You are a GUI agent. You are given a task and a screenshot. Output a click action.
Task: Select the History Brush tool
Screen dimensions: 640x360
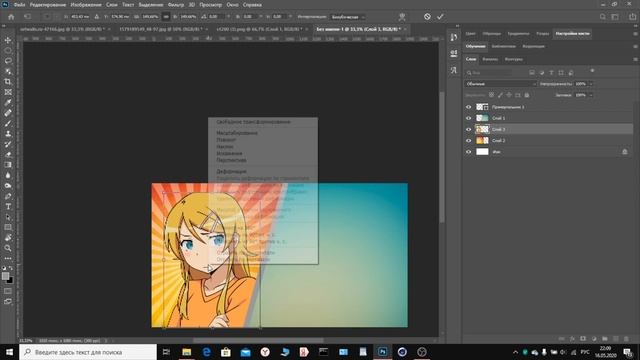pyautogui.click(x=8, y=144)
